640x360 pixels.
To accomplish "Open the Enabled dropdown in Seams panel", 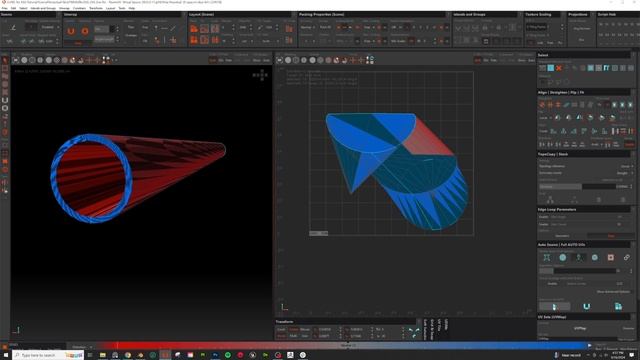I will click(x=49, y=27).
